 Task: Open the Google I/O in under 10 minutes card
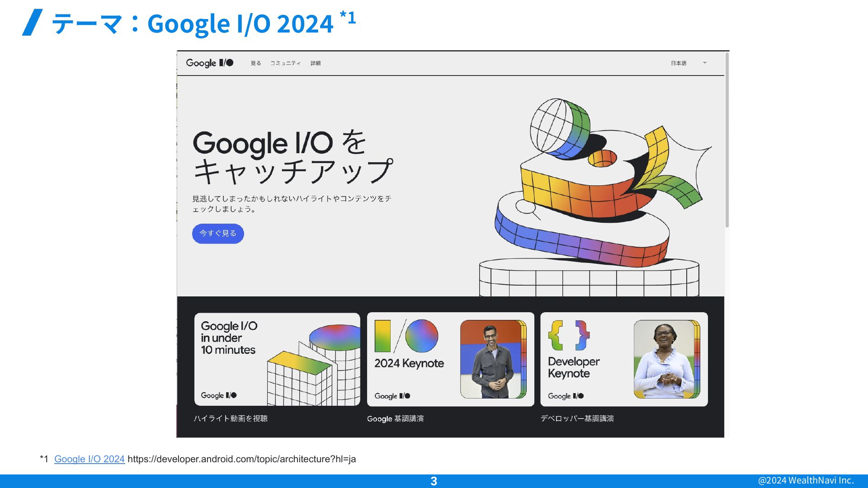(x=277, y=359)
